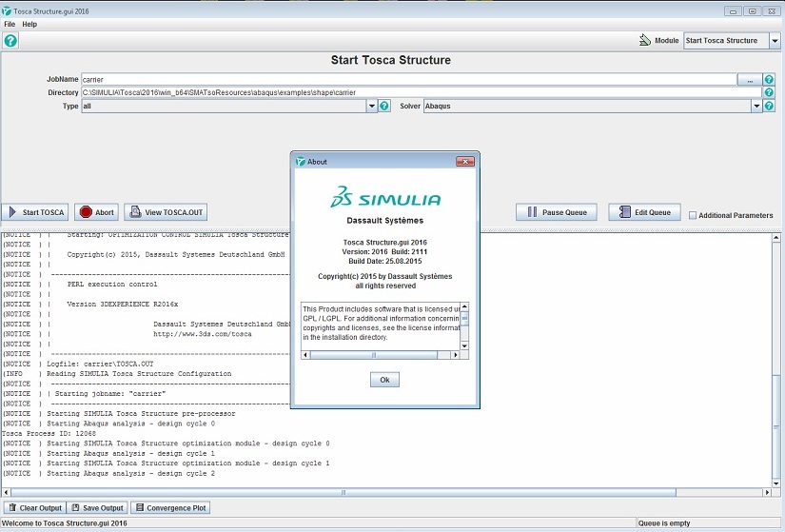Click output log vertical scroll down arrow
The height and width of the screenshot is (532, 785).
776,483
